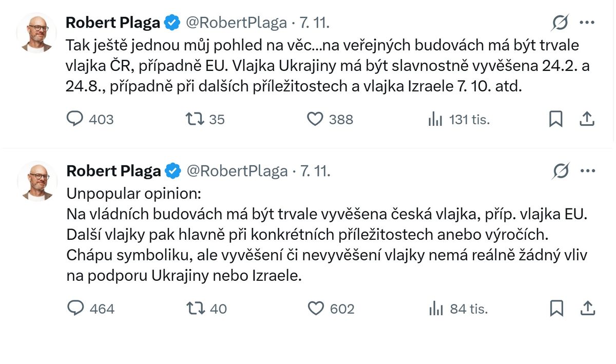Bookmark the Unpopular opinion tweet

[x=556, y=308]
